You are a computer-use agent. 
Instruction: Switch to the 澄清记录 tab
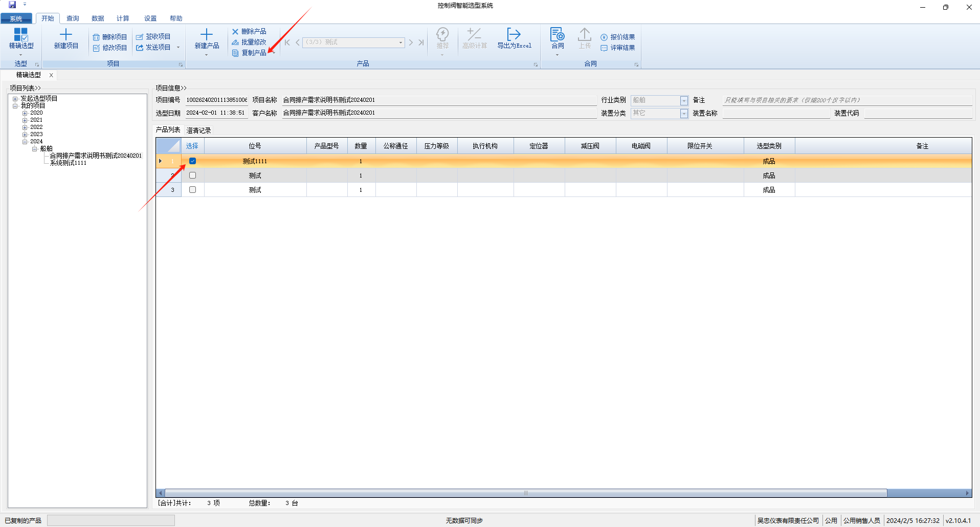point(199,130)
